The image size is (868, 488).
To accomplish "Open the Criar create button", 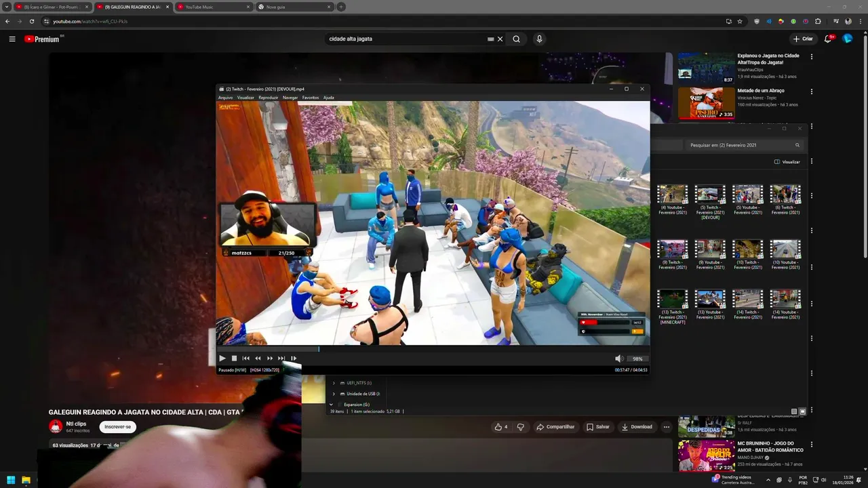I will pos(803,39).
